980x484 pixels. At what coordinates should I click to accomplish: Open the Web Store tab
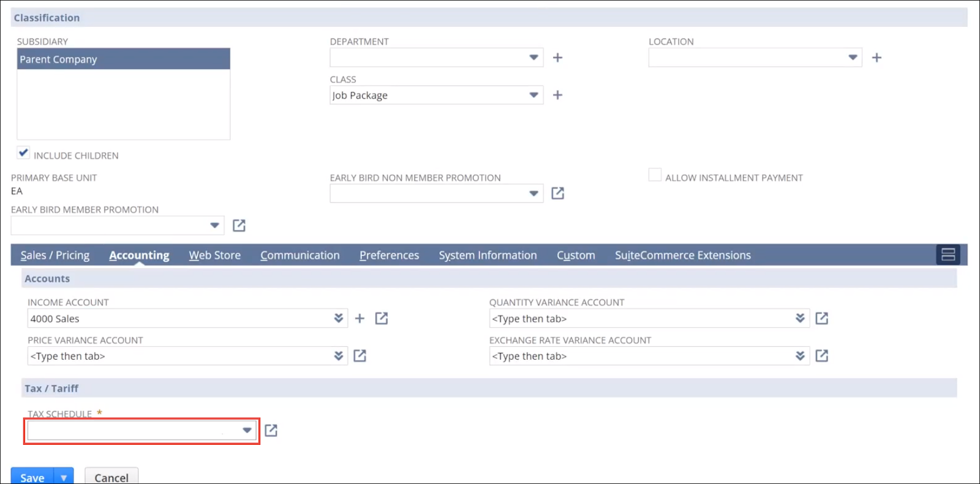pyautogui.click(x=214, y=255)
